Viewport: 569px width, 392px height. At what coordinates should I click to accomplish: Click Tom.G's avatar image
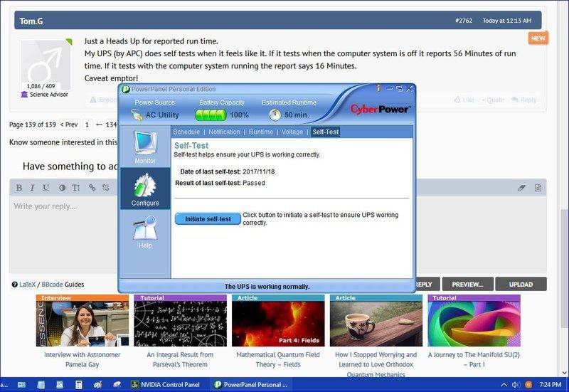point(46,65)
